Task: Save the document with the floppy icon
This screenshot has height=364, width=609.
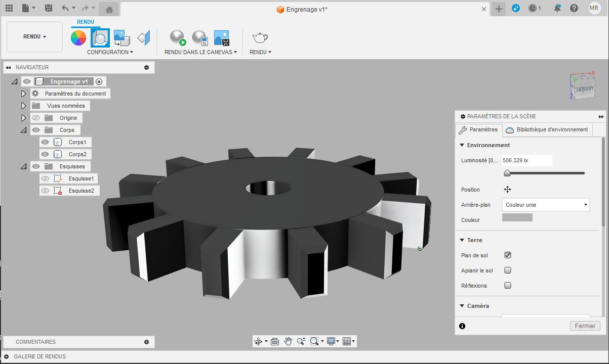Action: pos(49,8)
